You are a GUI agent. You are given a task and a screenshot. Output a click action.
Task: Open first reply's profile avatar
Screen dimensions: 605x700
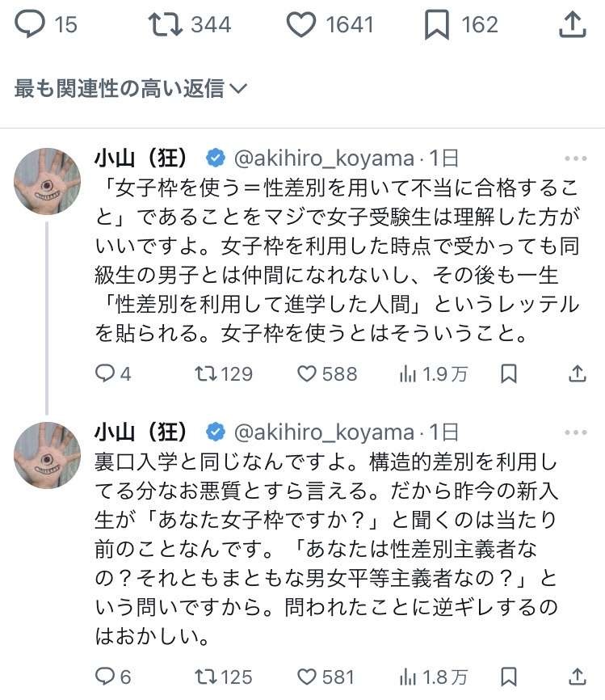click(48, 181)
